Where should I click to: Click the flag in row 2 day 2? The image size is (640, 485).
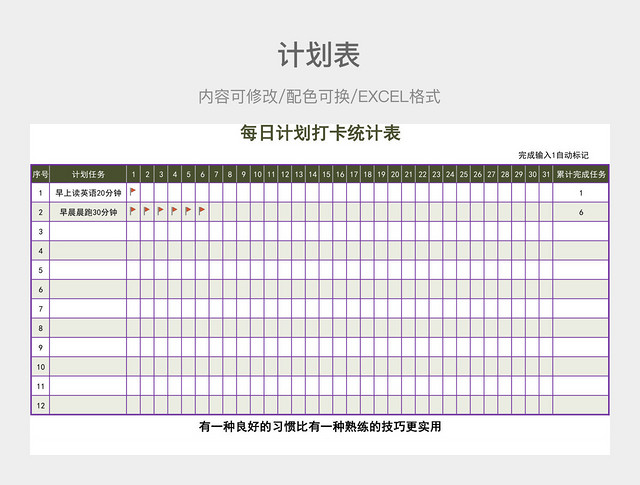click(147, 211)
